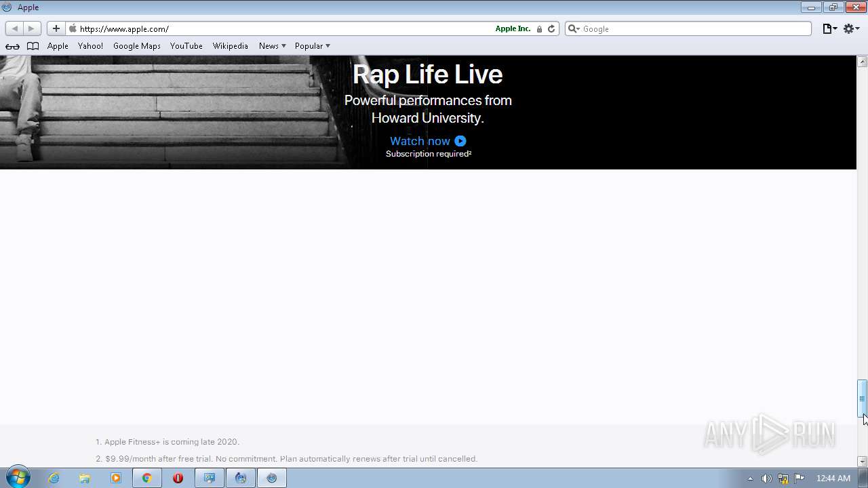The image size is (868, 488).
Task: Click scrollbar up arrow
Action: point(862,62)
